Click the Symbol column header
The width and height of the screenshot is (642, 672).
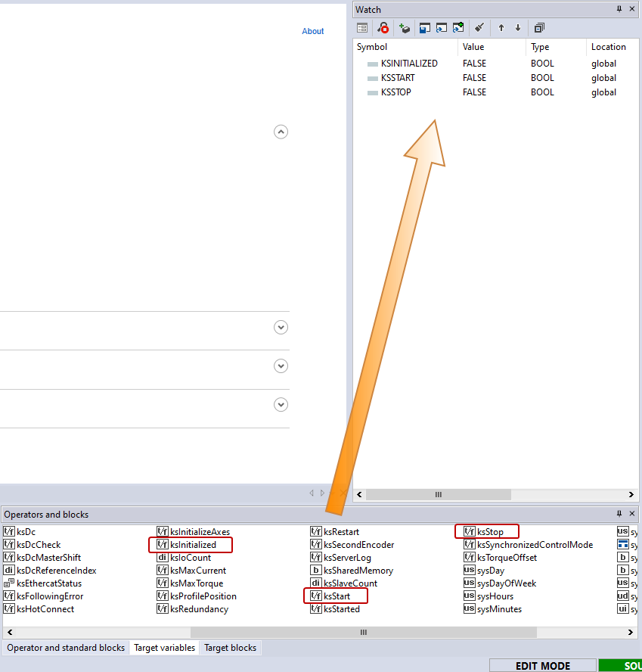tap(406, 47)
